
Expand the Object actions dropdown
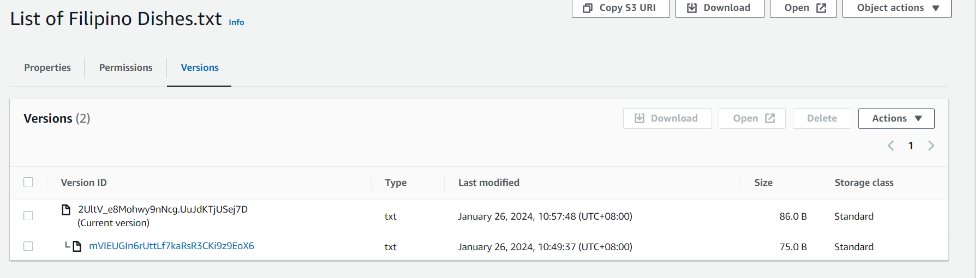point(897,8)
